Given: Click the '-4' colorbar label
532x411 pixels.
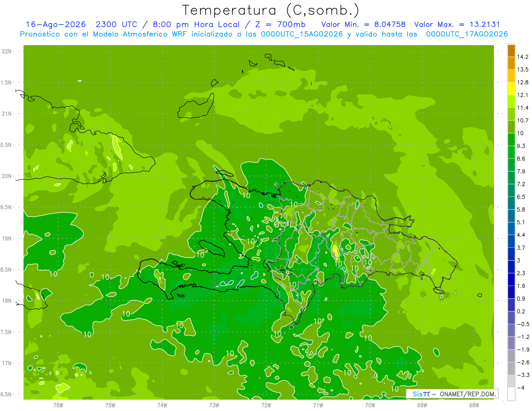Looking at the screenshot, I should click(x=520, y=388).
